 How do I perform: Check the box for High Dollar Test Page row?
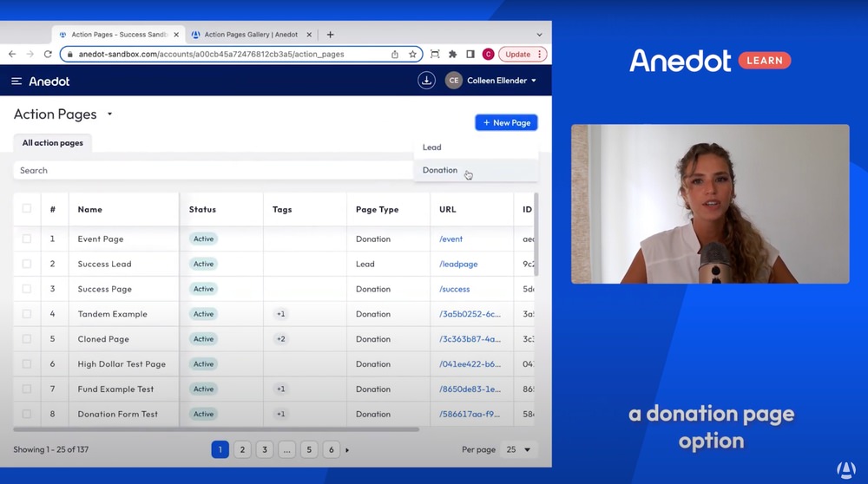(x=27, y=364)
